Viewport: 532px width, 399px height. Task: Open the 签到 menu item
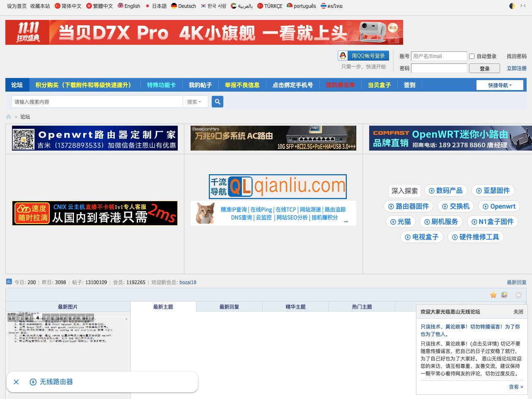(409, 85)
